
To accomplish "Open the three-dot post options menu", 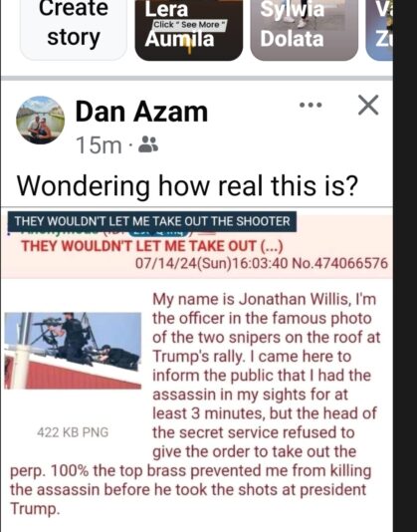I will 311,105.
